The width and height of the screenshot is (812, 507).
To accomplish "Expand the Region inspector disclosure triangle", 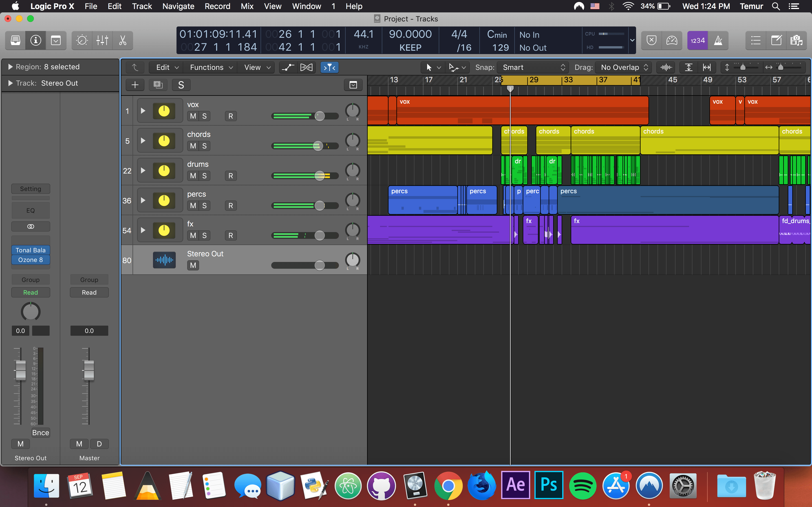I will pos(10,66).
